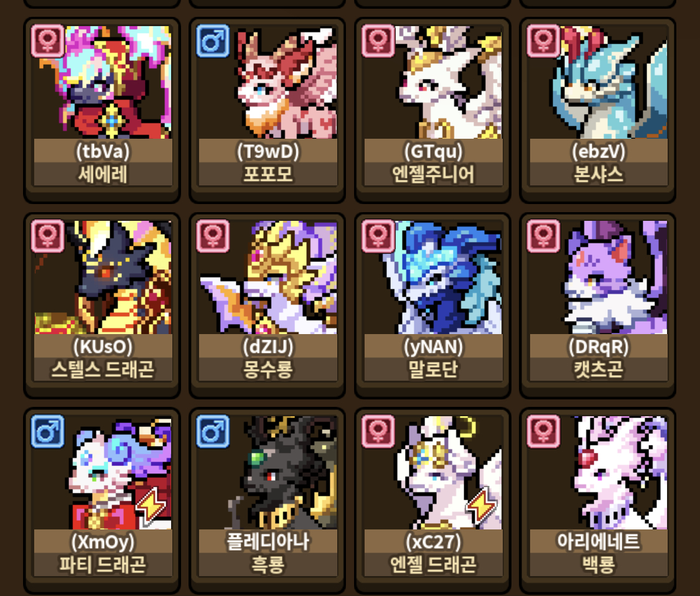Image resolution: width=700 pixels, height=596 pixels.
Task: Click the (T9wD) 포포모 name label
Action: (268, 162)
